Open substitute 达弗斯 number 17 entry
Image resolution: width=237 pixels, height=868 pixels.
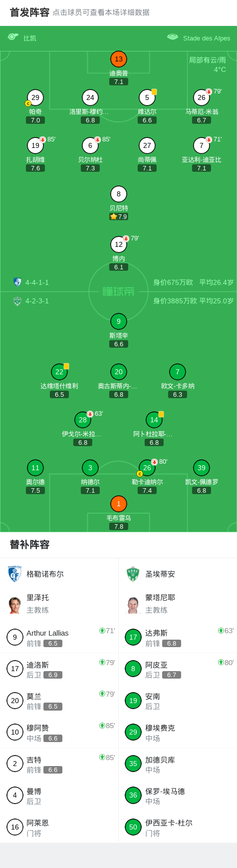tap(178, 637)
